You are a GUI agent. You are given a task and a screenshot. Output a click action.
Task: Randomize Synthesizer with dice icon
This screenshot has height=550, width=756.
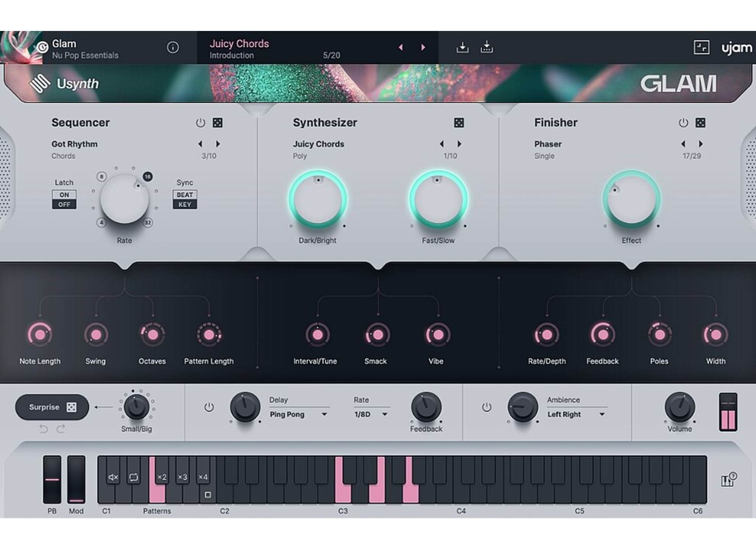(459, 123)
